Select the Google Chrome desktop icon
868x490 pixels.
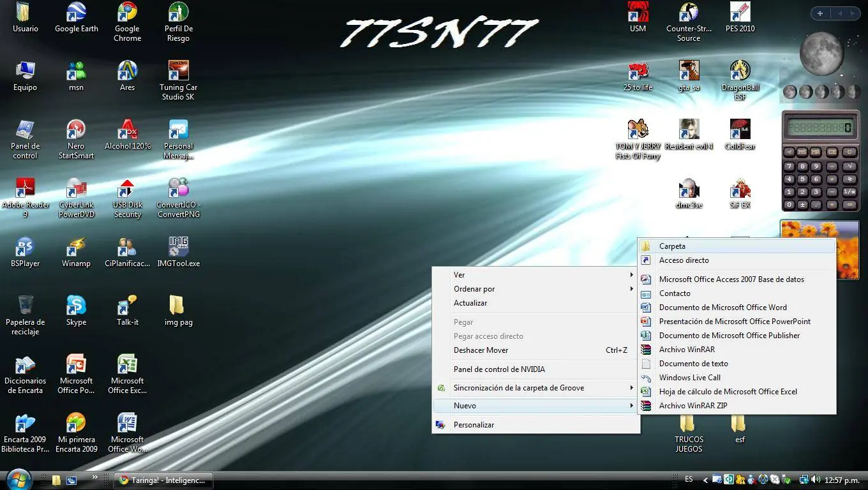coord(127,22)
